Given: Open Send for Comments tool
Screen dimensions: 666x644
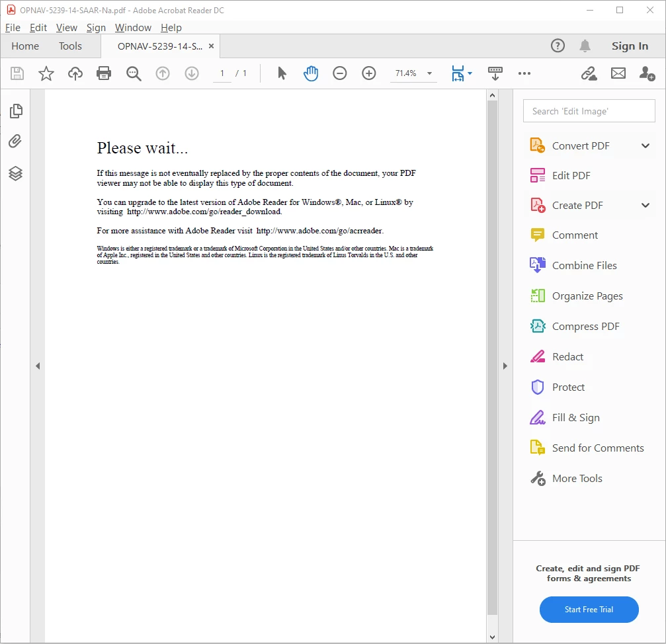Looking at the screenshot, I should [x=587, y=448].
